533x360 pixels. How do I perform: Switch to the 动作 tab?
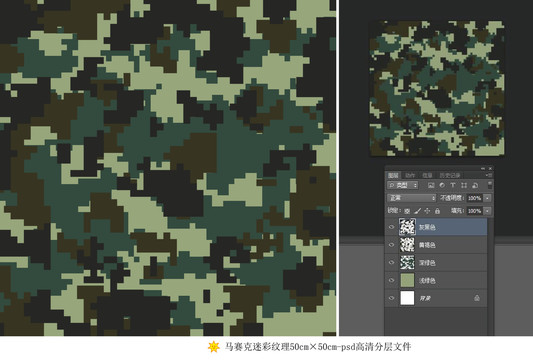[410, 175]
